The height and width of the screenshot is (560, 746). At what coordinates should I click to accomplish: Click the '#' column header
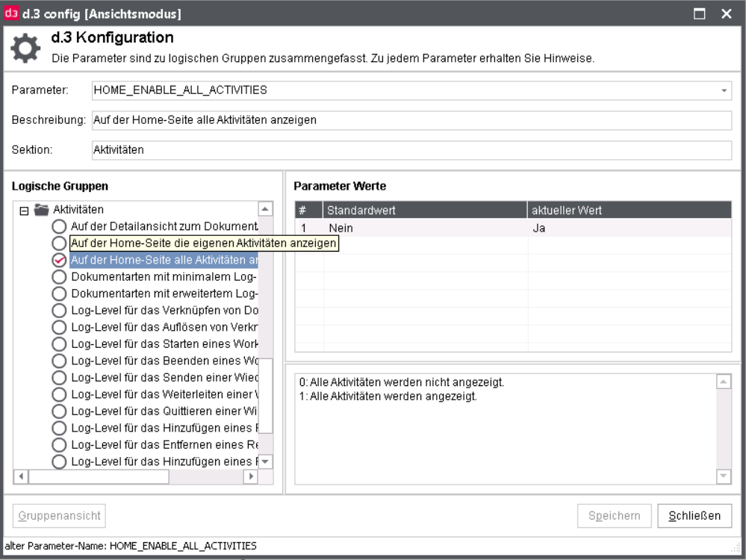308,211
